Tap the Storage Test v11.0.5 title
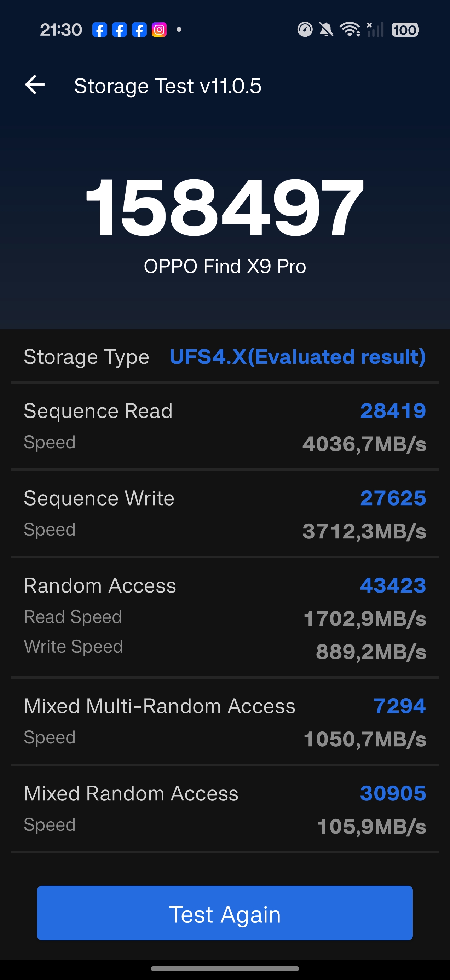 pyautogui.click(x=168, y=86)
